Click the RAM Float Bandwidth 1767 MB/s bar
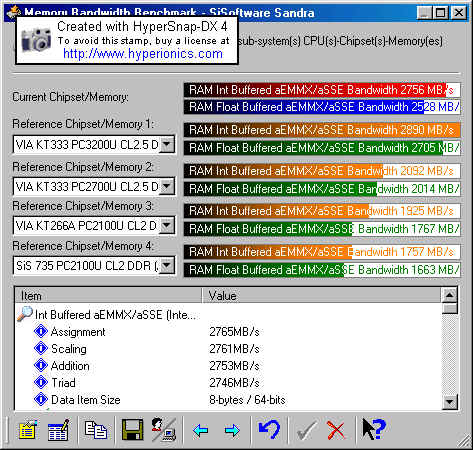The width and height of the screenshot is (473, 450). (x=322, y=229)
